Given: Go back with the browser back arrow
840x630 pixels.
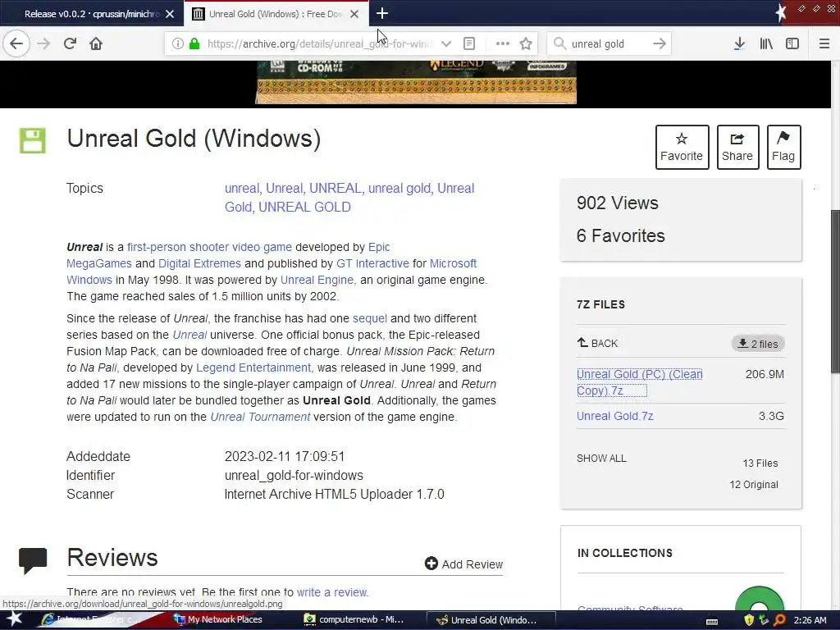Looking at the screenshot, I should (16, 43).
